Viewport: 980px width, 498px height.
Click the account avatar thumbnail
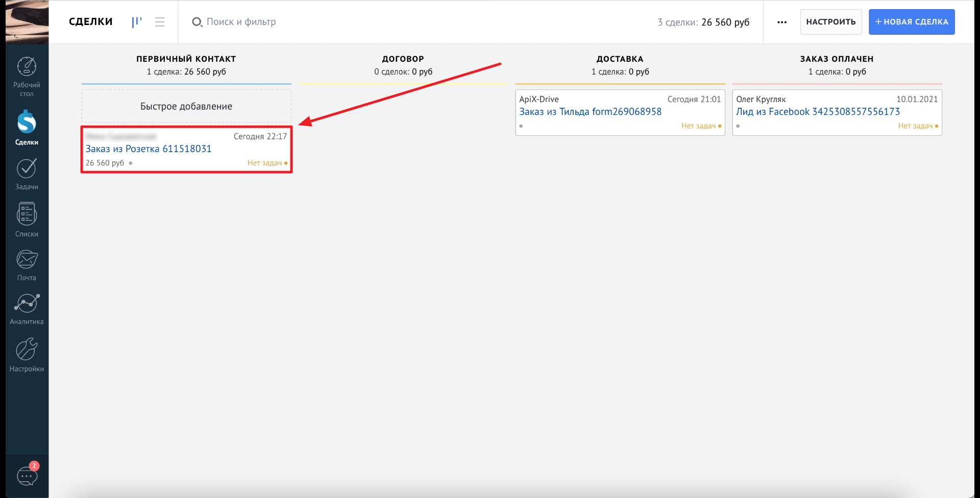pyautogui.click(x=27, y=22)
